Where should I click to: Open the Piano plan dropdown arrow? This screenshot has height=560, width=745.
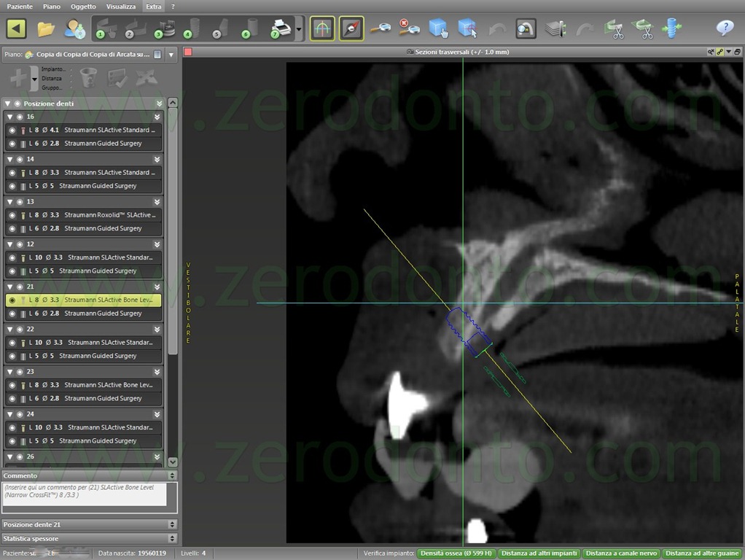pyautogui.click(x=171, y=55)
